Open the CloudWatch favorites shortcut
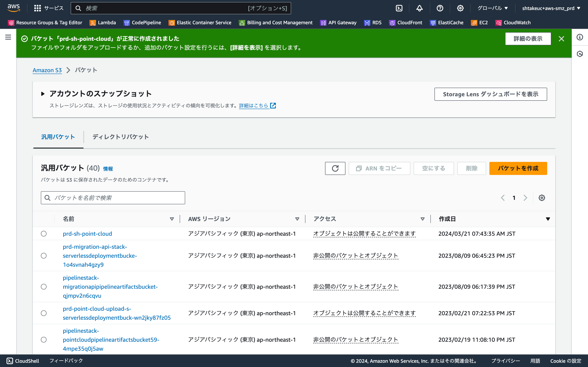Image resolution: width=588 pixels, height=367 pixels. pyautogui.click(x=517, y=23)
